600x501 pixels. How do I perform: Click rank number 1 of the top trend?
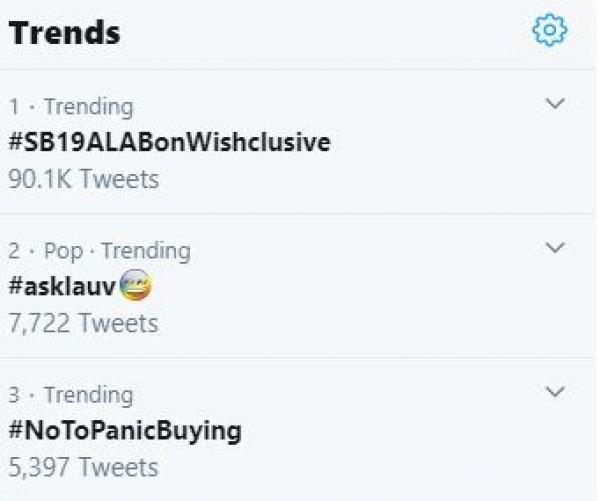click(x=14, y=106)
